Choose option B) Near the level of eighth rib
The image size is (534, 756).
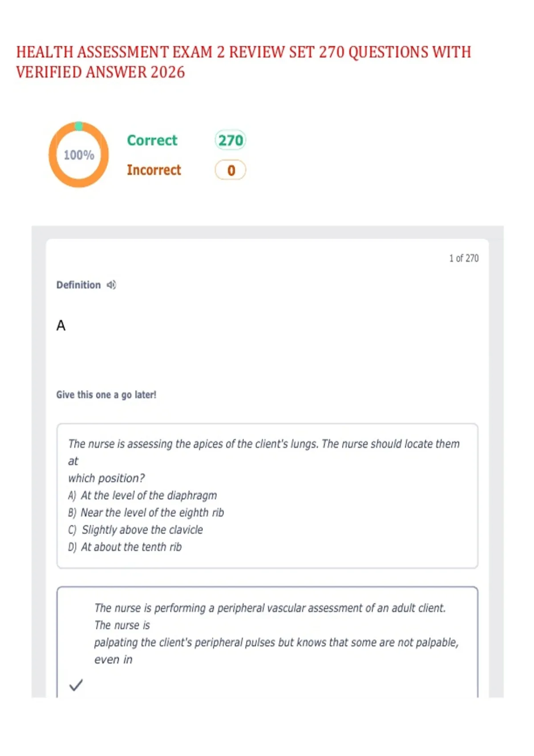(x=146, y=513)
